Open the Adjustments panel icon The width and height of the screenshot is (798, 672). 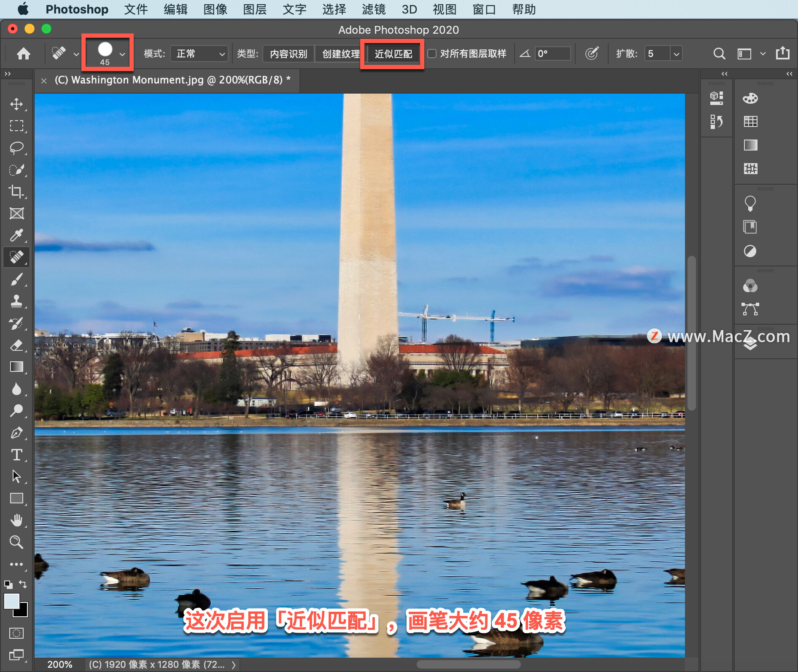(x=750, y=251)
